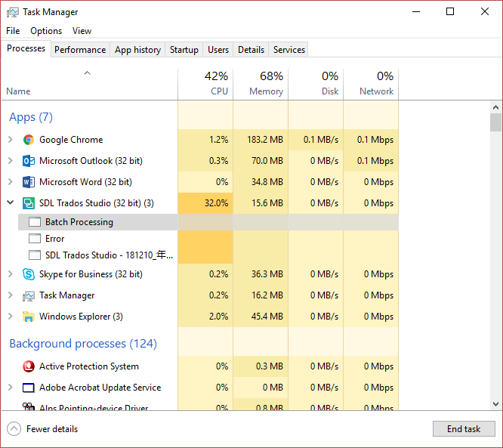503x448 pixels.
Task: Click the vertical scrollbar thumb
Action: [x=495, y=122]
